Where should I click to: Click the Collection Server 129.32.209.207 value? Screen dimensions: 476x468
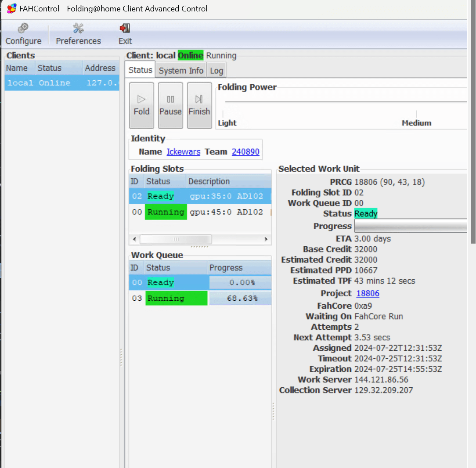[384, 390]
